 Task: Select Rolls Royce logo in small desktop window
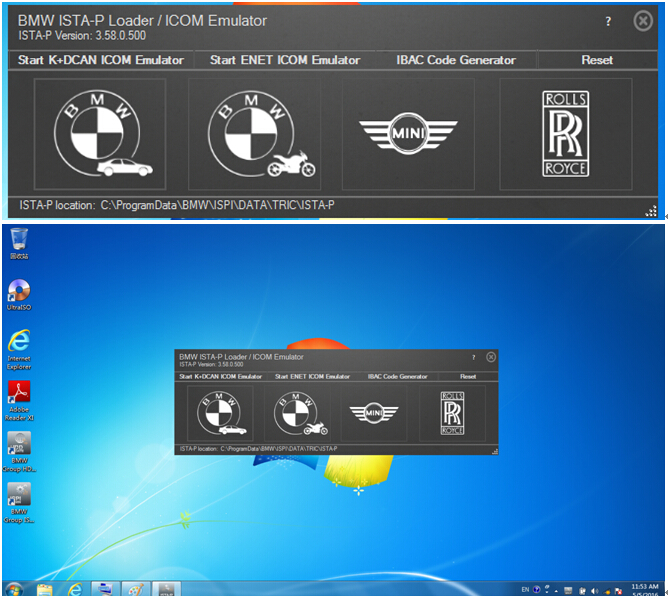[452, 413]
